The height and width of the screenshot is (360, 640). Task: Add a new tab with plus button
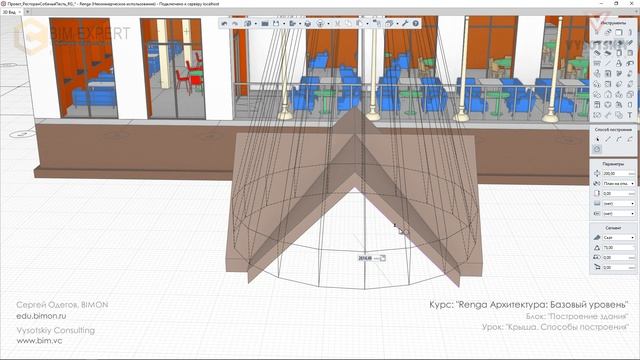pyautogui.click(x=28, y=12)
